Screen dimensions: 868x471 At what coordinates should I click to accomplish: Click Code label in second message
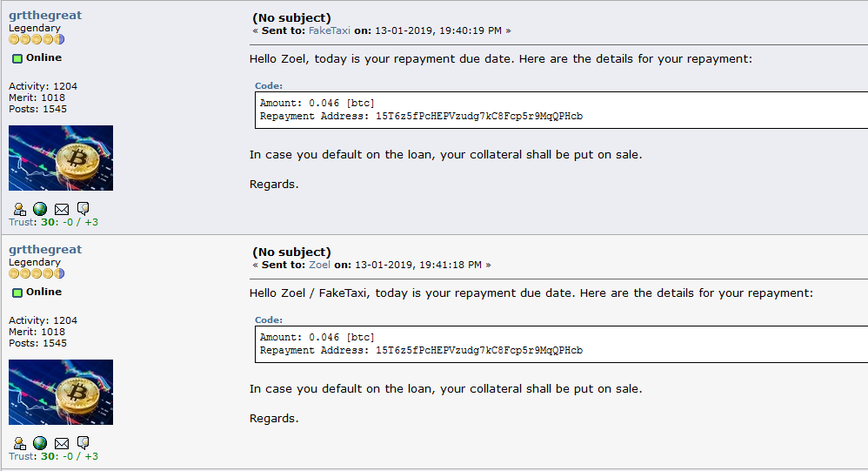pos(269,320)
